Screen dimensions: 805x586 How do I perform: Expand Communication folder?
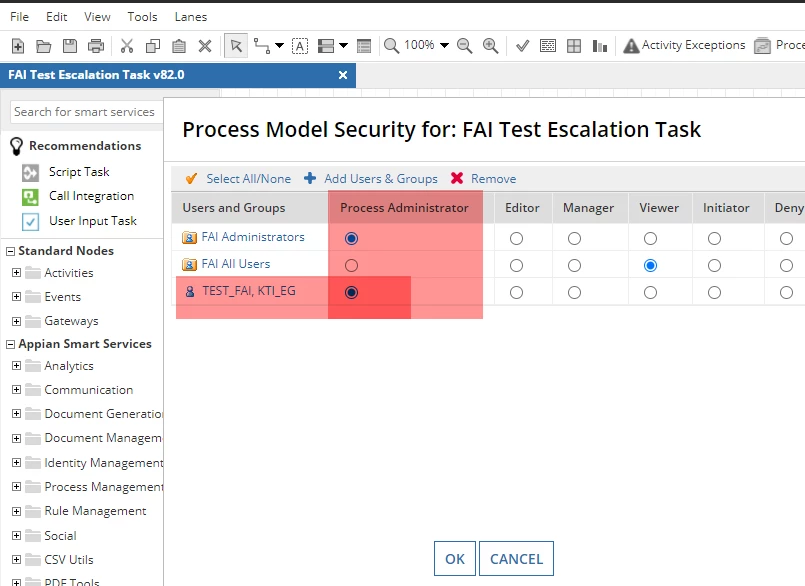coord(16,390)
